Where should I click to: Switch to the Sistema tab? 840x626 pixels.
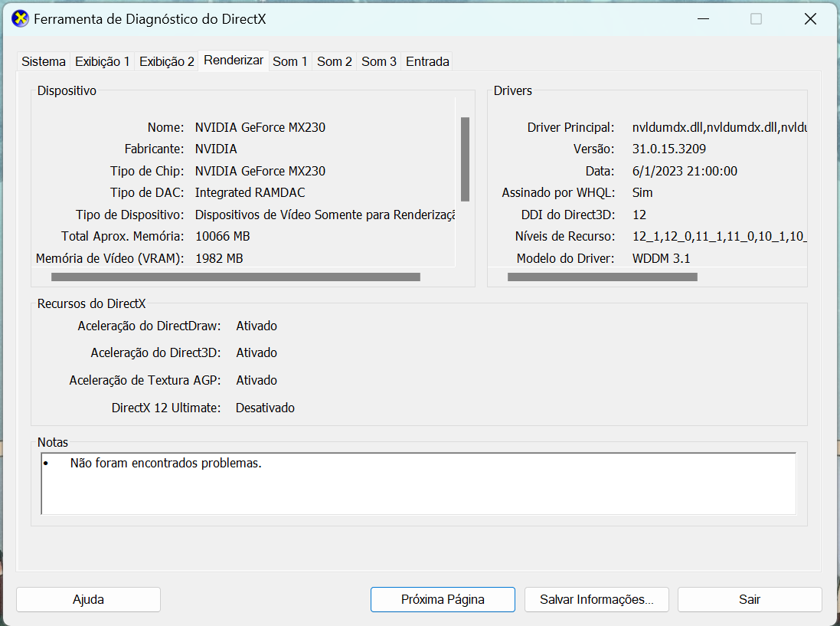pos(43,61)
